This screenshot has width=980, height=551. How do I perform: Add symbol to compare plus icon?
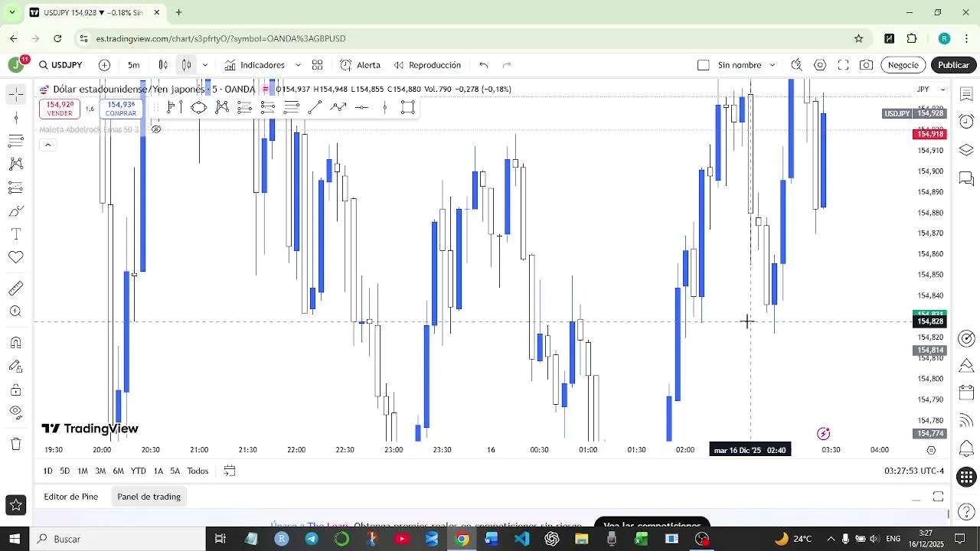tap(104, 65)
